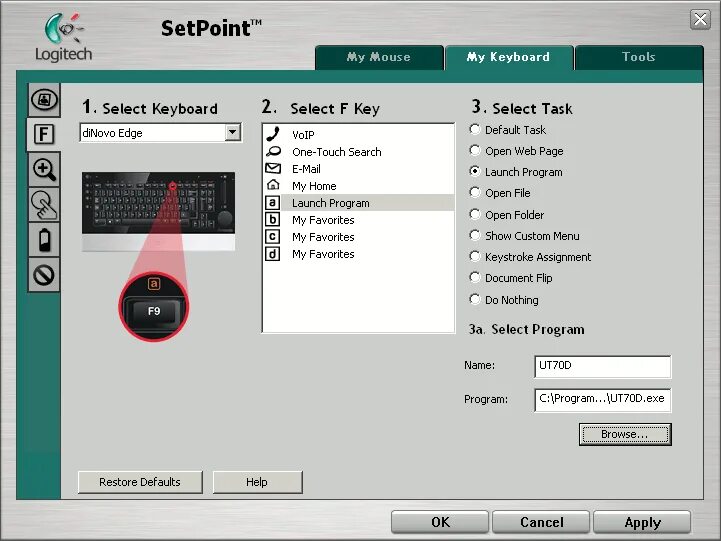
Task: Confirm with the OK button
Action: click(440, 522)
